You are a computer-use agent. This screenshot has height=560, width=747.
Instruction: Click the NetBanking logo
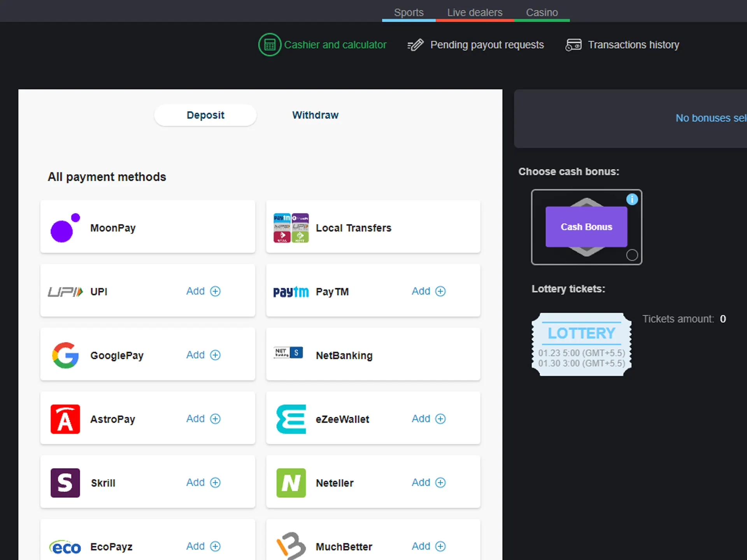pyautogui.click(x=288, y=353)
